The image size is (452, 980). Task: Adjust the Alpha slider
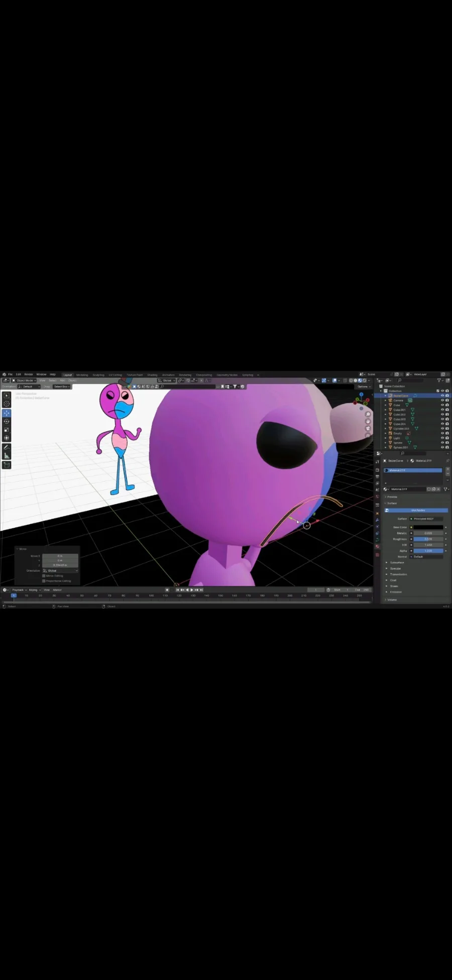(428, 551)
